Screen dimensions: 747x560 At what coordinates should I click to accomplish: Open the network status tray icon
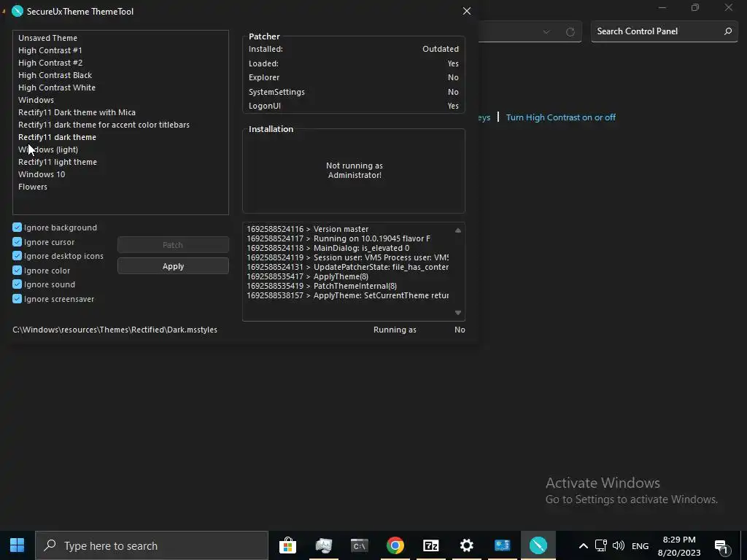pyautogui.click(x=601, y=545)
